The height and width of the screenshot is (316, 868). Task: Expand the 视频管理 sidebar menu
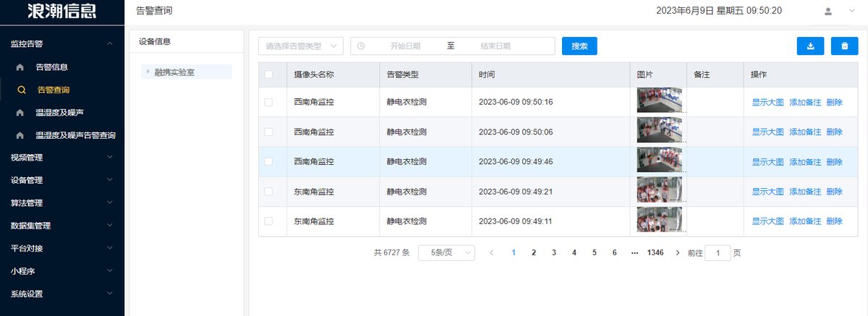coord(109,157)
